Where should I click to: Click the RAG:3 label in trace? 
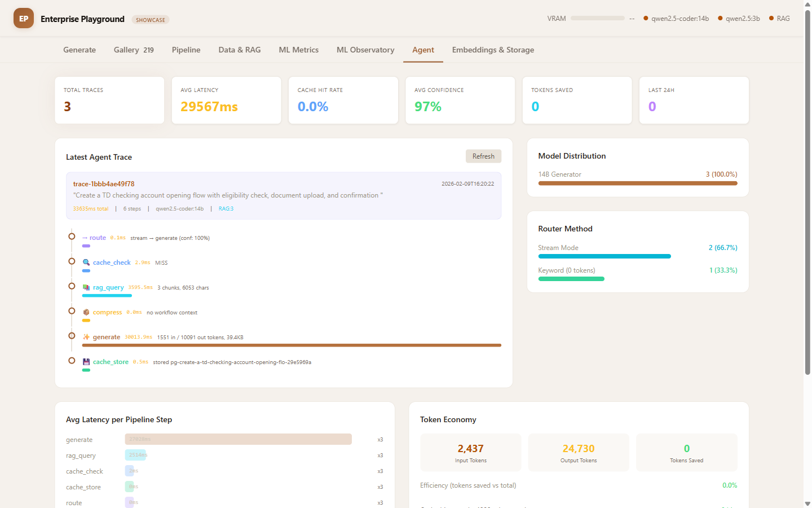tap(226, 209)
